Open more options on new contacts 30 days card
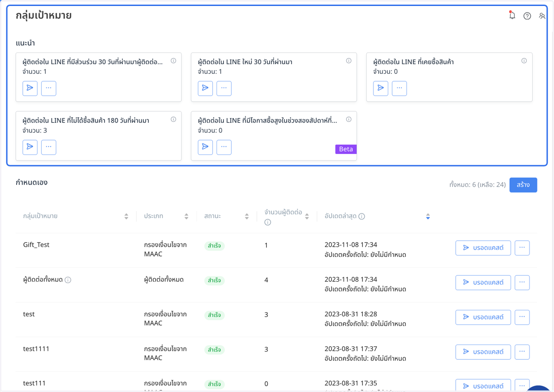This screenshot has width=554, height=392. click(224, 88)
